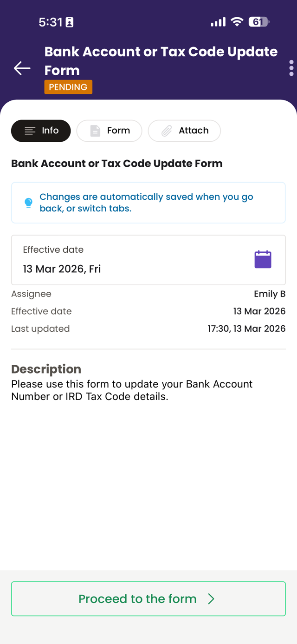The height and width of the screenshot is (644, 297).
Task: Tap the back arrow icon
Action: tap(22, 68)
